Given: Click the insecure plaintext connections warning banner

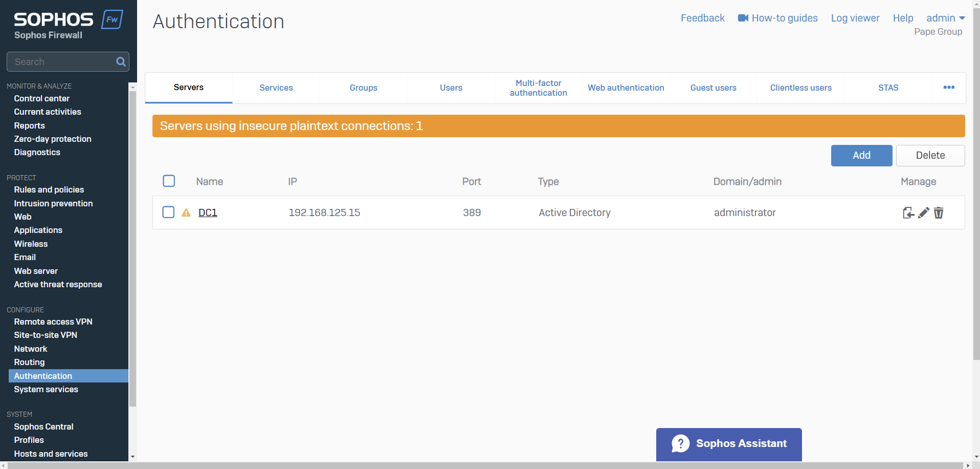Looking at the screenshot, I should pyautogui.click(x=559, y=126).
